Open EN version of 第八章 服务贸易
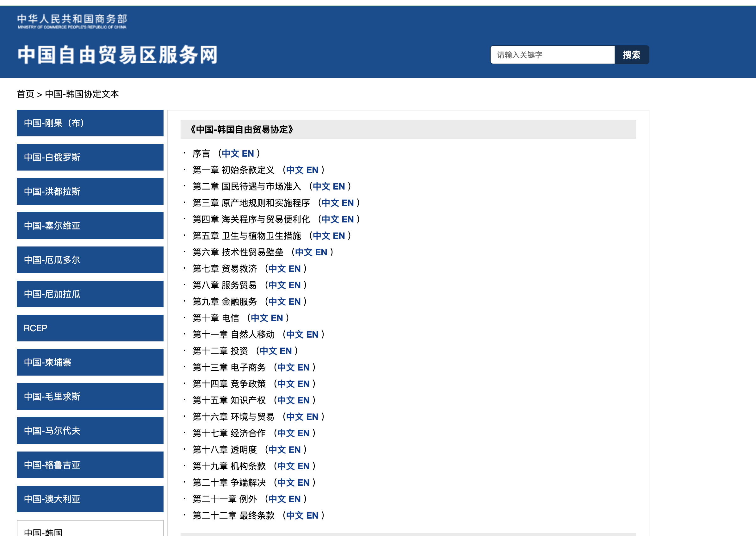The image size is (756, 536). tap(295, 285)
